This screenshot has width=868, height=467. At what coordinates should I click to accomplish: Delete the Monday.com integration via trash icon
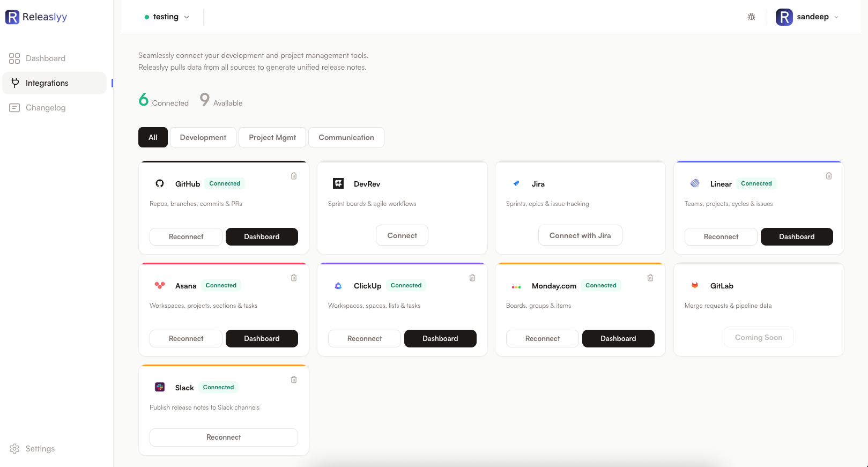[x=650, y=278]
